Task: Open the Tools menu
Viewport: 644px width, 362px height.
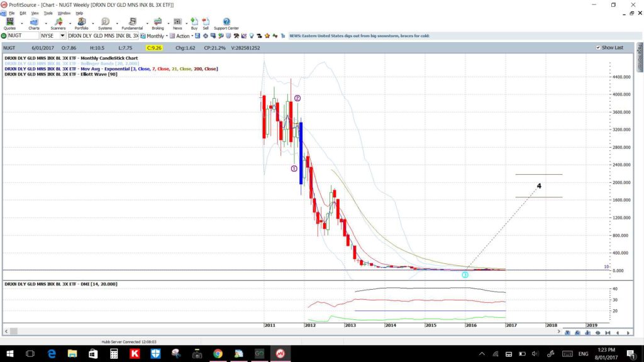Action: coord(48,13)
